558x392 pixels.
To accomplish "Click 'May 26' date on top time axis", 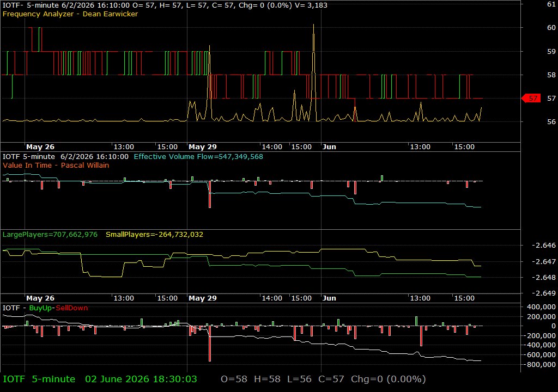I will (40, 146).
